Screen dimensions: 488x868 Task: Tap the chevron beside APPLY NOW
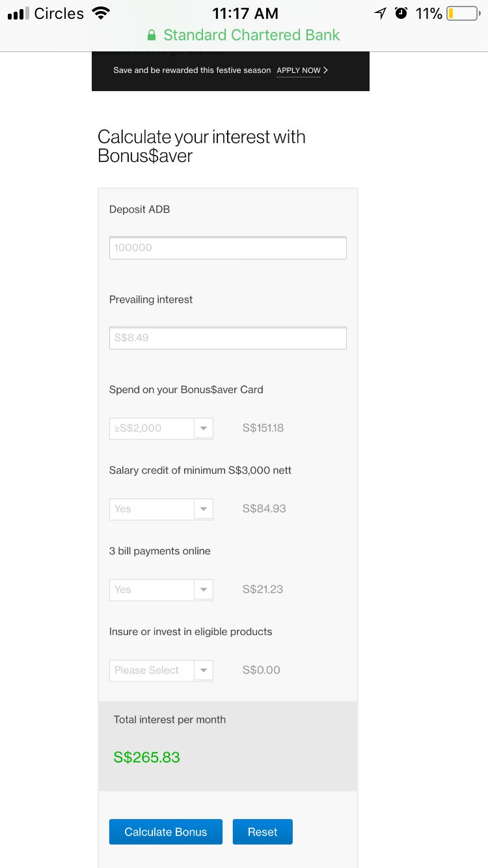pos(325,70)
